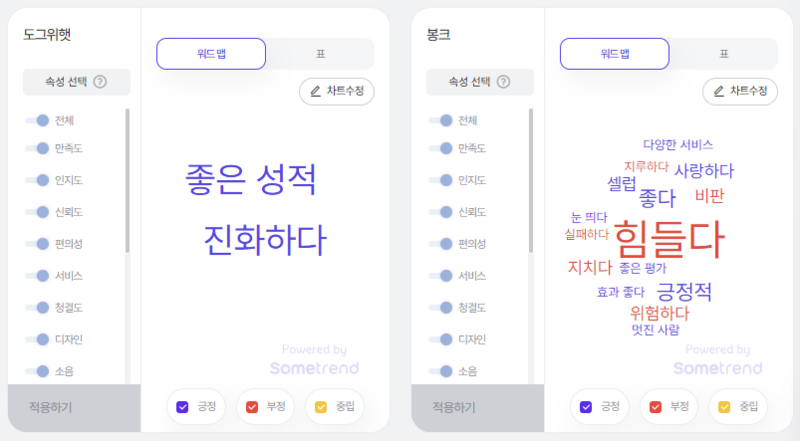The width and height of the screenshot is (800, 441).
Task: Select 워드 맵 tab in 봉크 panel
Action: (x=615, y=54)
